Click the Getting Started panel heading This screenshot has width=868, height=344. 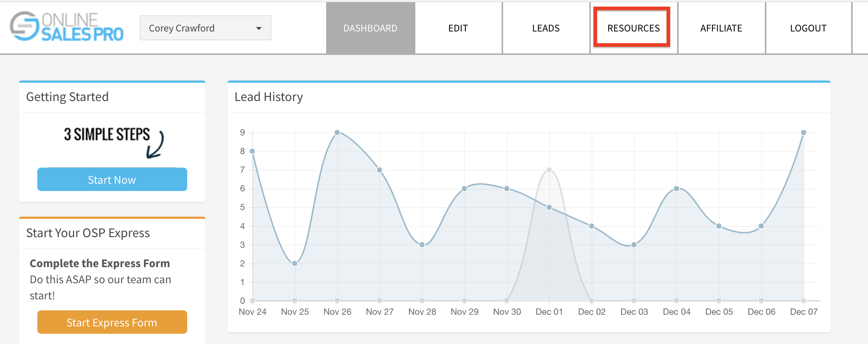(x=68, y=97)
